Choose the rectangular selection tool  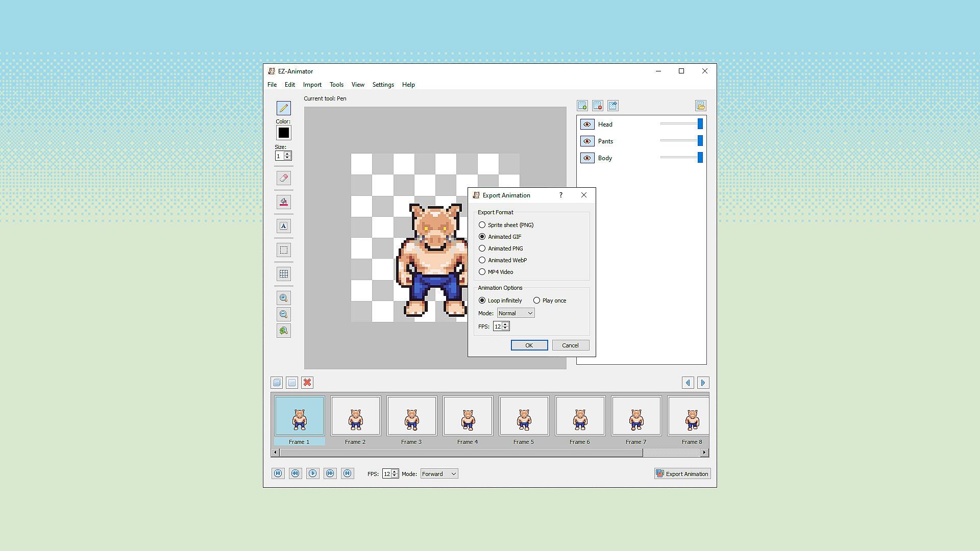tap(284, 250)
